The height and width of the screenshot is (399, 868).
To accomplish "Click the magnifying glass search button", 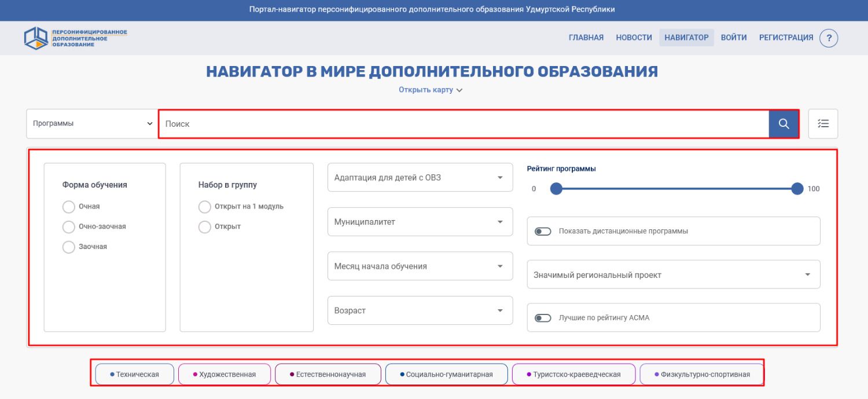I will click(x=784, y=124).
